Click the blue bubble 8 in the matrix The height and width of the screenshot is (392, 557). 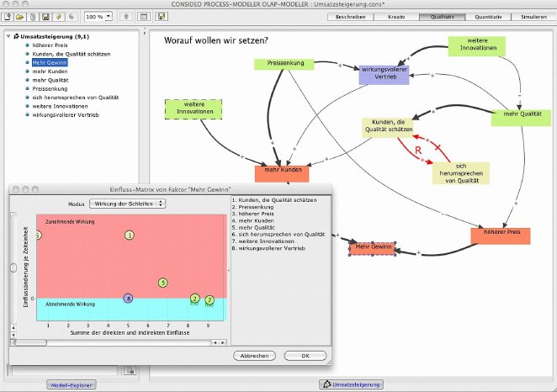128,299
